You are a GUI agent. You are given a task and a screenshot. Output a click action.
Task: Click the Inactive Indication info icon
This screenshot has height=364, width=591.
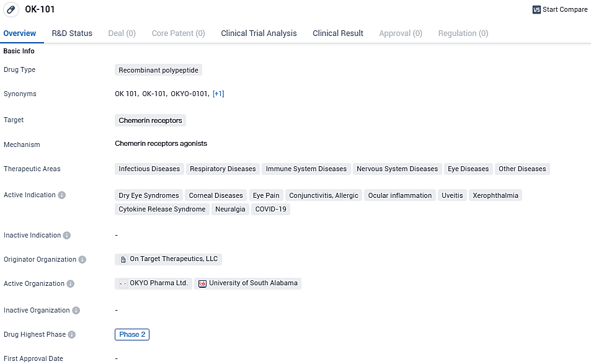[x=67, y=236]
